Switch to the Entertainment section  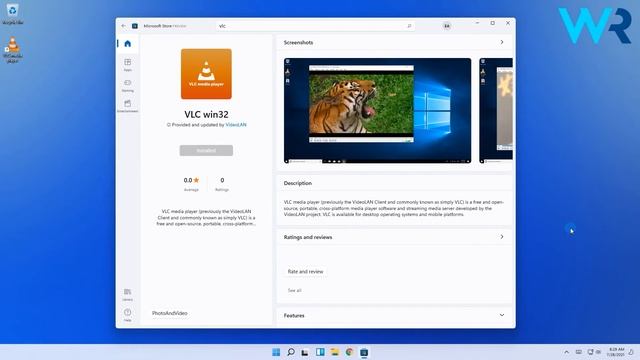(128, 106)
